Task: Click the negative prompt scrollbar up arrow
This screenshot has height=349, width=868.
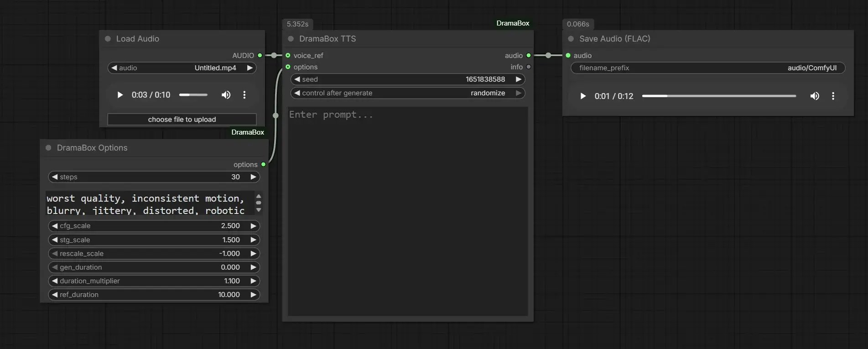Action: (x=259, y=196)
